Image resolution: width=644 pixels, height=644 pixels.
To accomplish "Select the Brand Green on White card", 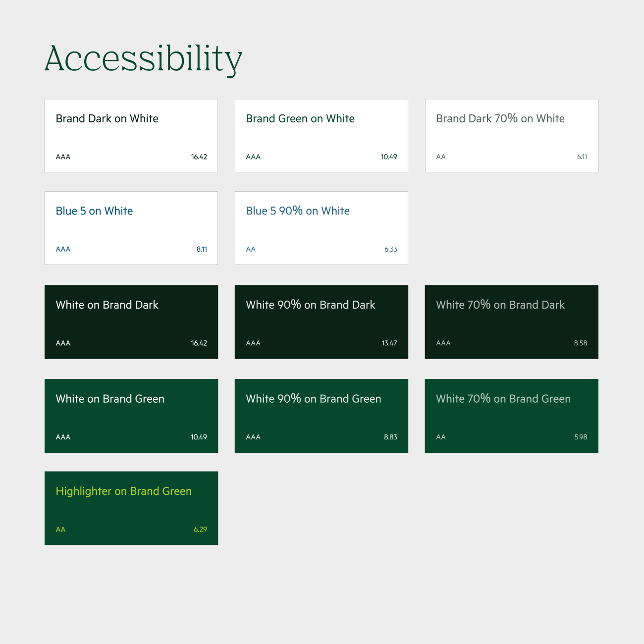I will tap(321, 135).
